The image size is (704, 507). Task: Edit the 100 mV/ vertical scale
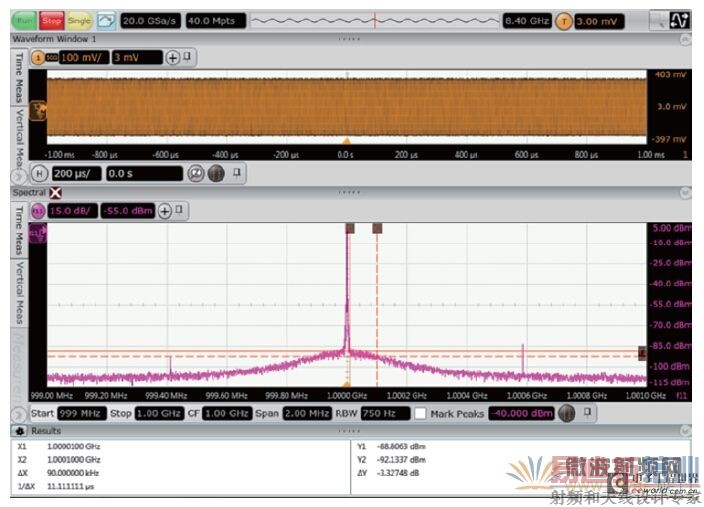tap(84, 57)
